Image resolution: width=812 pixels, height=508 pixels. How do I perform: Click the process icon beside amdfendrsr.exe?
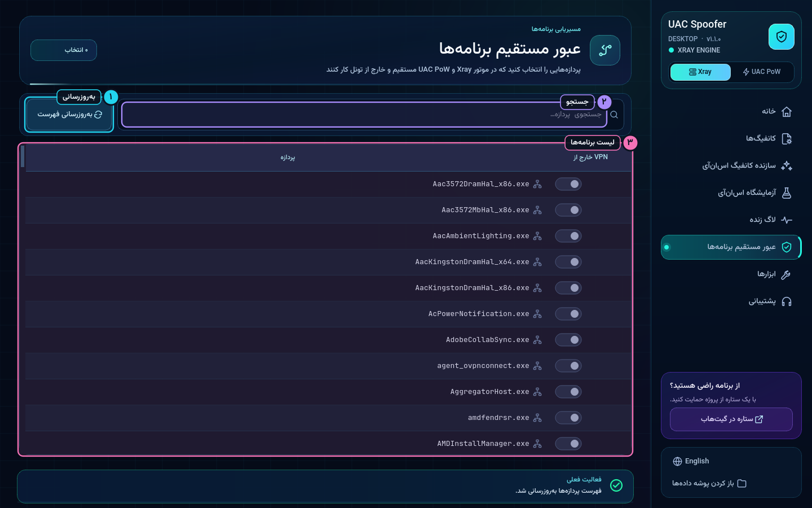point(537,418)
